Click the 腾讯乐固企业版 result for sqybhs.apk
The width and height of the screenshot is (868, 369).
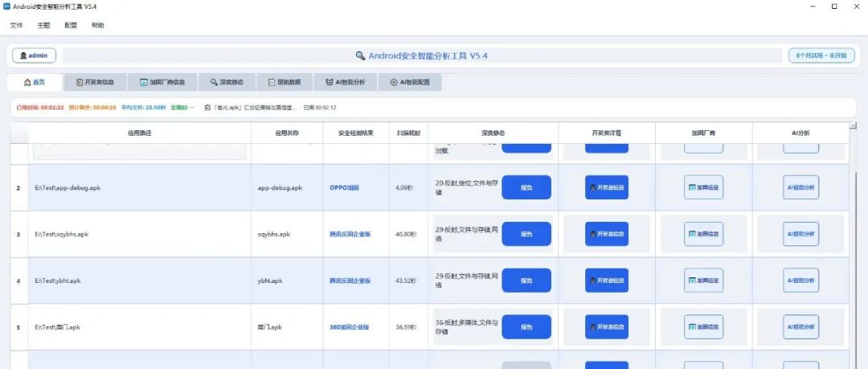coord(350,235)
